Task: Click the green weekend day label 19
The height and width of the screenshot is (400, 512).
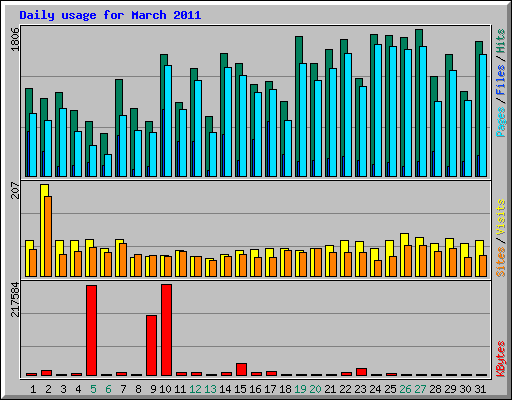Action: pyautogui.click(x=300, y=389)
